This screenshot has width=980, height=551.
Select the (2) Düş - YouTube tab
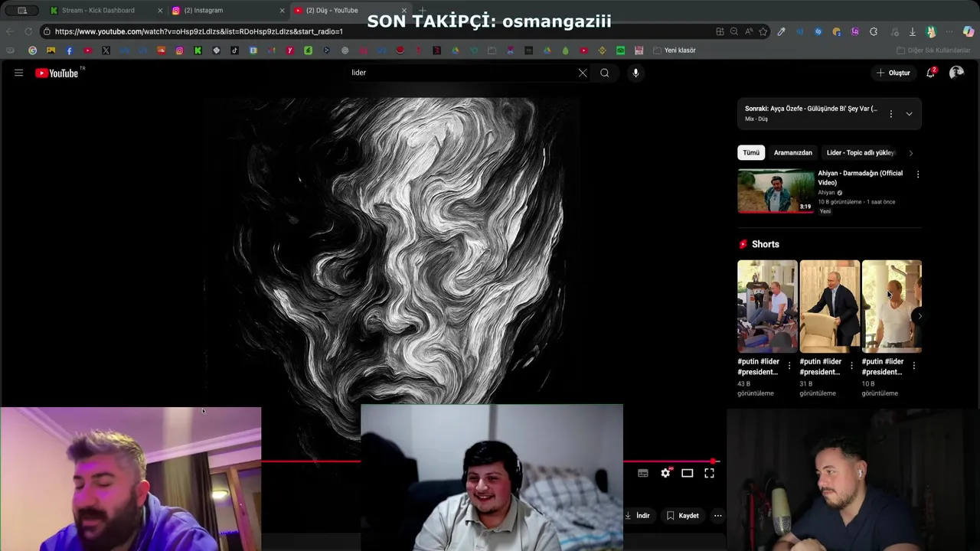351,10
